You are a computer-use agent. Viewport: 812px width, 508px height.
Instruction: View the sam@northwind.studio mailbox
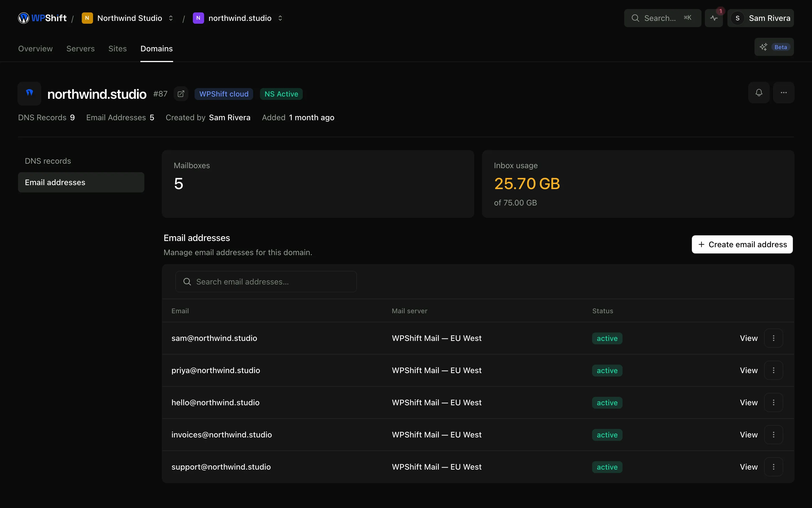pos(749,338)
